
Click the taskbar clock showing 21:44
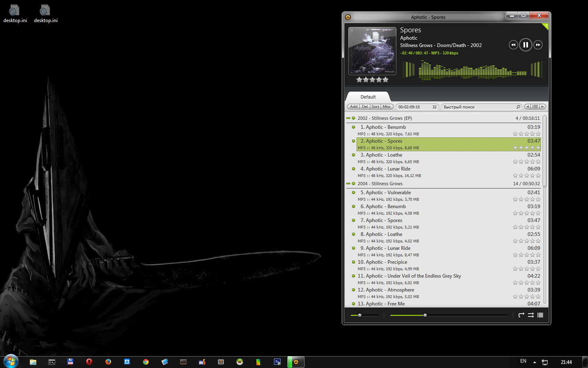pyautogui.click(x=566, y=362)
